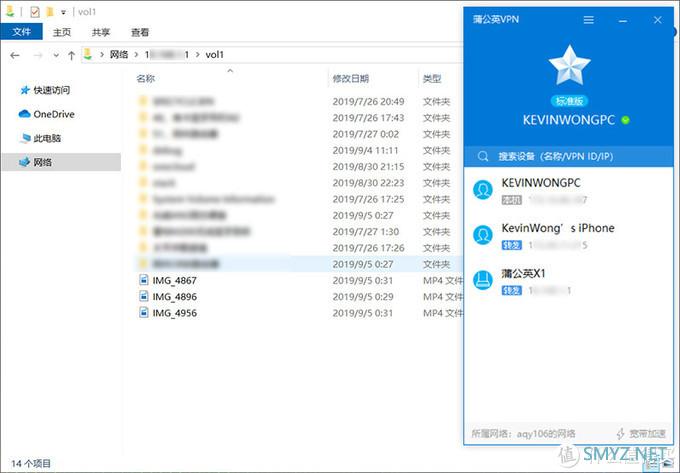Select OneDrive in the navigation pane
The width and height of the screenshot is (680, 473).
46,114
